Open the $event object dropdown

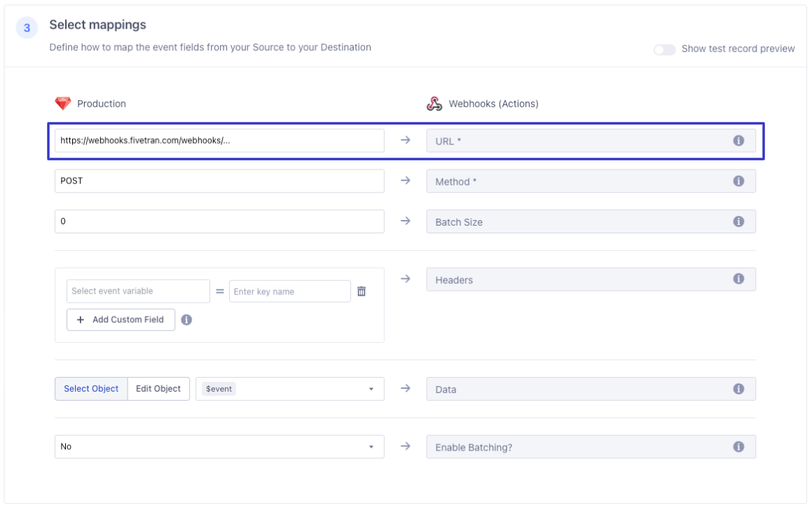coord(289,389)
